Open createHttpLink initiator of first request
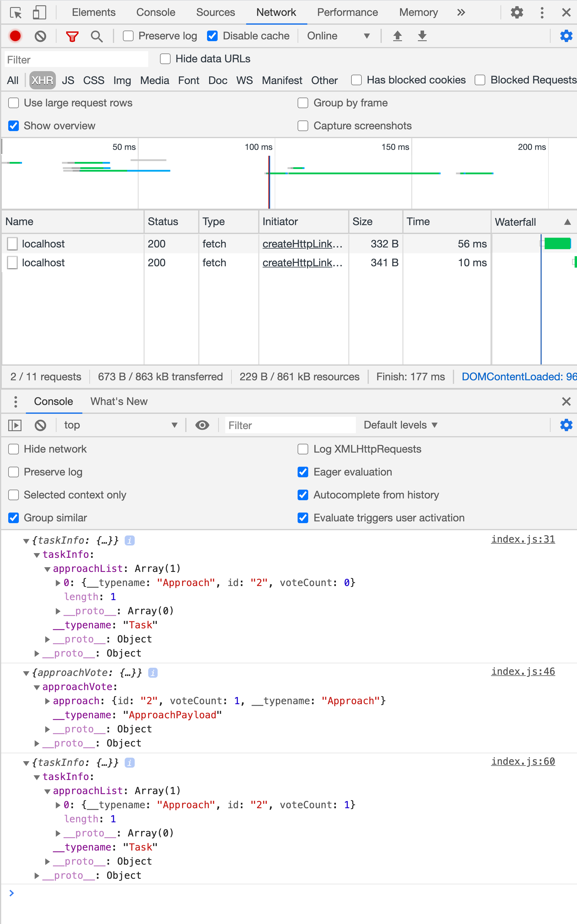 (x=302, y=244)
